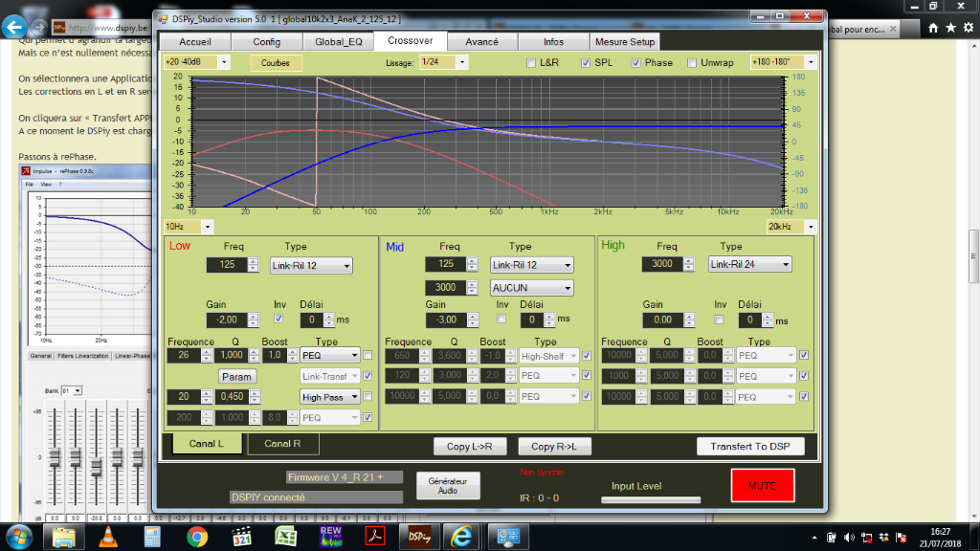The height and width of the screenshot is (551, 980).
Task: Toggle the Unwrap phase checkbox
Action: 691,63
